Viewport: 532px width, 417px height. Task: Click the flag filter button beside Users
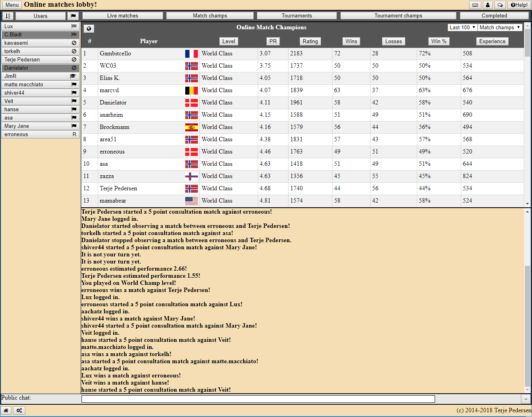click(x=73, y=16)
